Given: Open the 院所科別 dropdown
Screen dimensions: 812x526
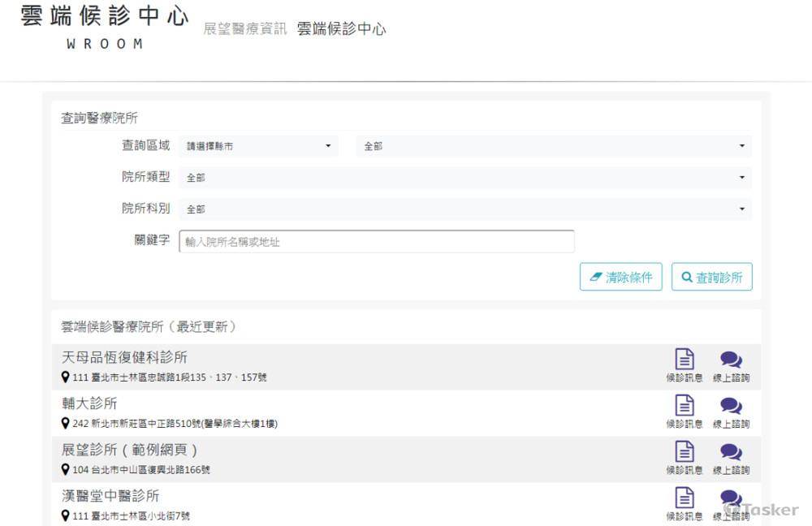Looking at the screenshot, I should click(x=465, y=209).
